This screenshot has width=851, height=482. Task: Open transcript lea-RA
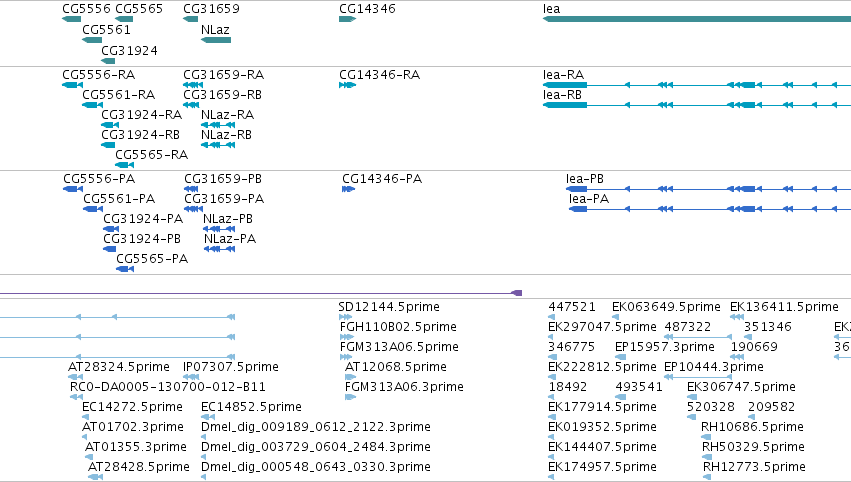(563, 74)
